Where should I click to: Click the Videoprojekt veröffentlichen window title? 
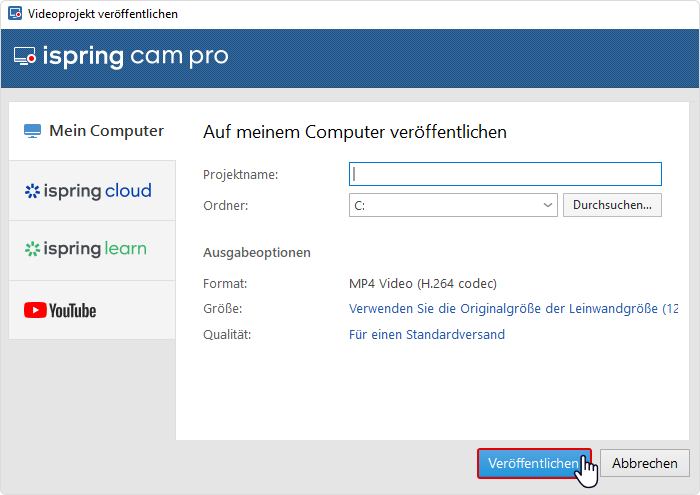(103, 14)
